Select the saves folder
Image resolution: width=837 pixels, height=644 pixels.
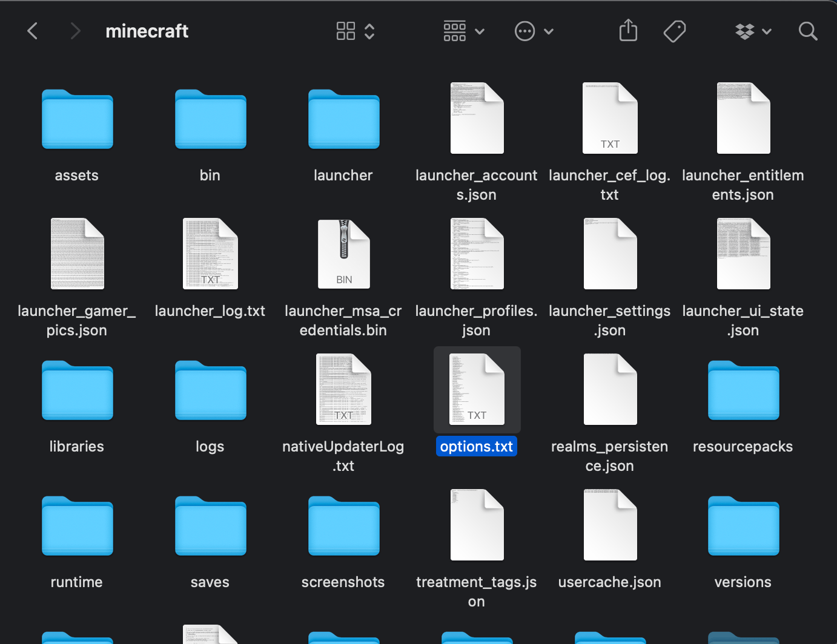(x=211, y=525)
